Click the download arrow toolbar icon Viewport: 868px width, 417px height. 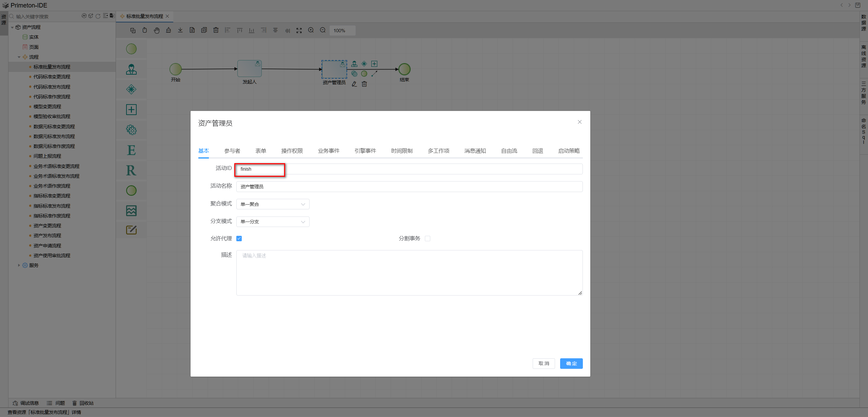pyautogui.click(x=180, y=30)
